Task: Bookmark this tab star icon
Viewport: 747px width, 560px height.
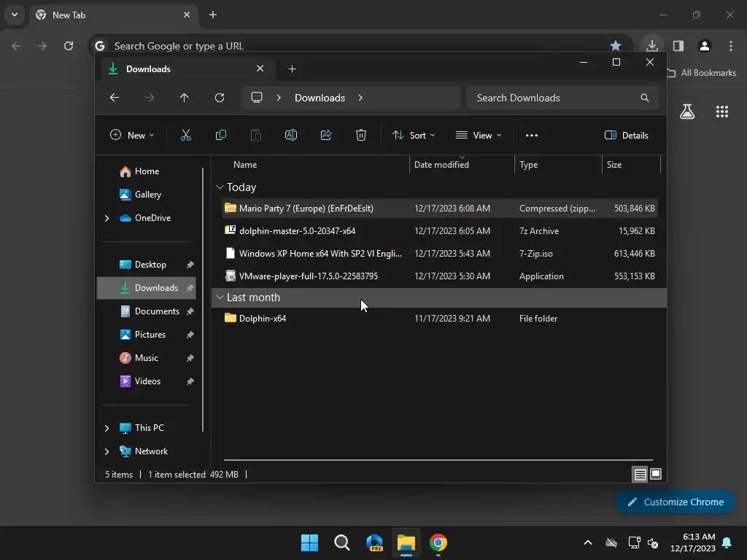Action: (x=616, y=46)
